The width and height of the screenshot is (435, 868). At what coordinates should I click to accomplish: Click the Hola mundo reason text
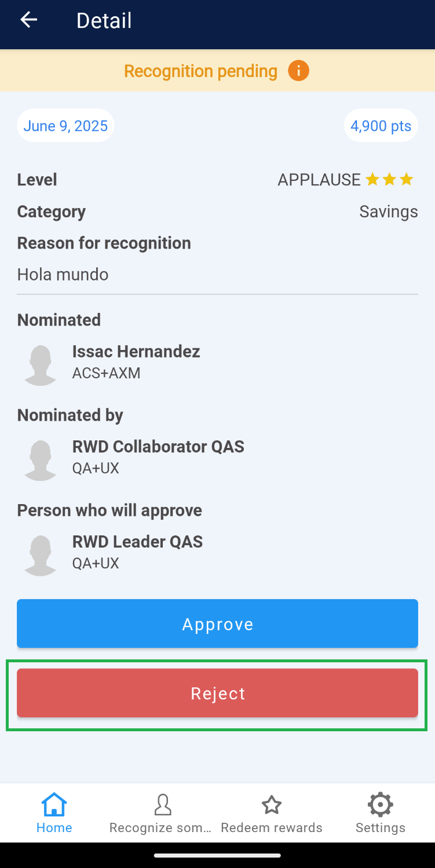[63, 274]
